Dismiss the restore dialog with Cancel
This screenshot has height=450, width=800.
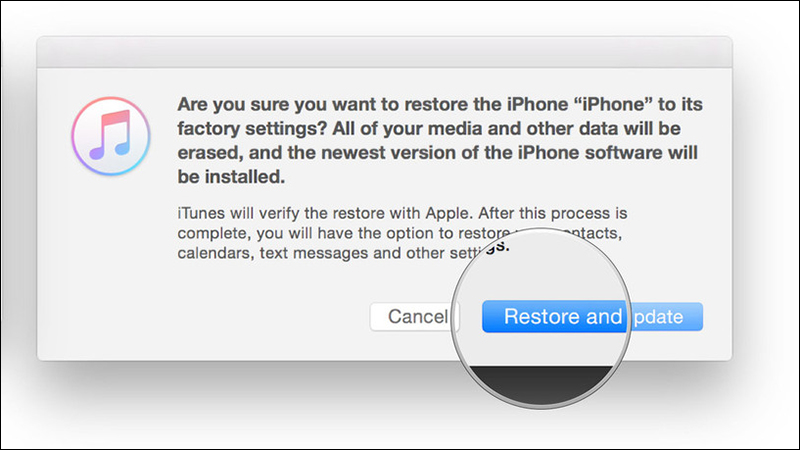[414, 317]
